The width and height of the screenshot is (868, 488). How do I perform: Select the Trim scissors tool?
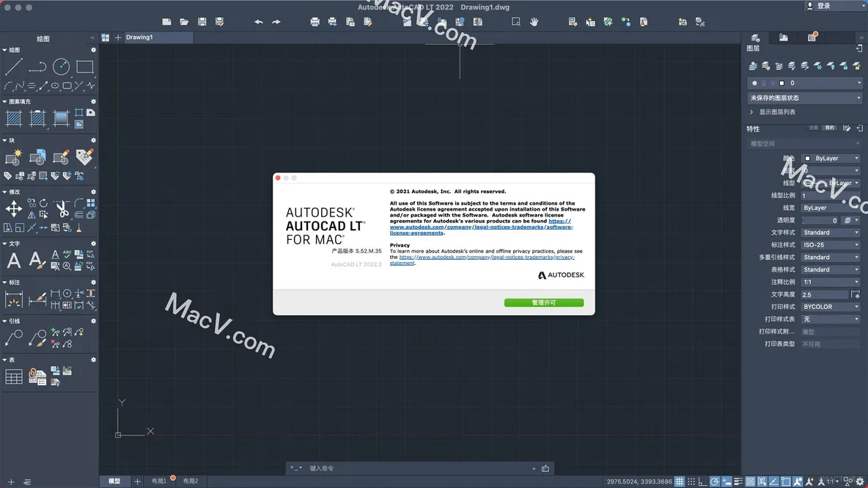(x=62, y=209)
